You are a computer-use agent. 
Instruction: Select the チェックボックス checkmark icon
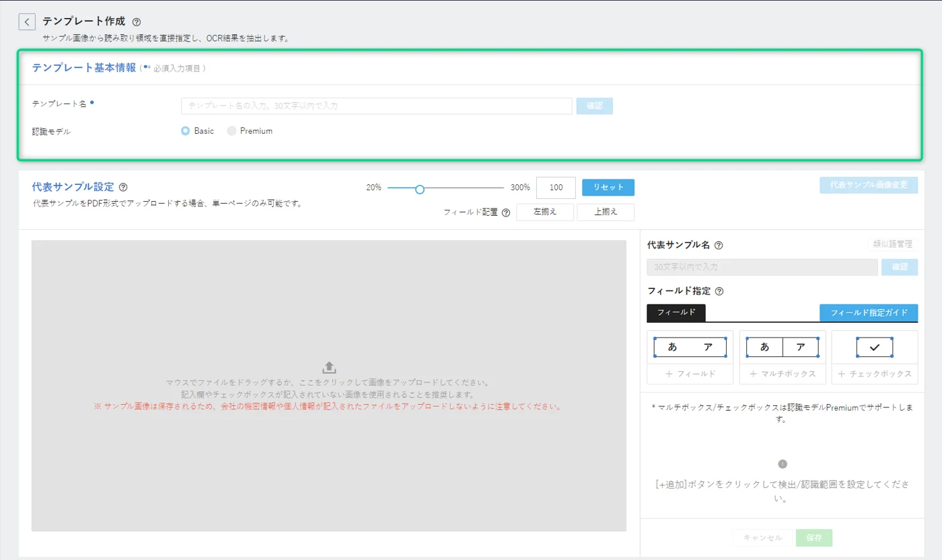(874, 348)
